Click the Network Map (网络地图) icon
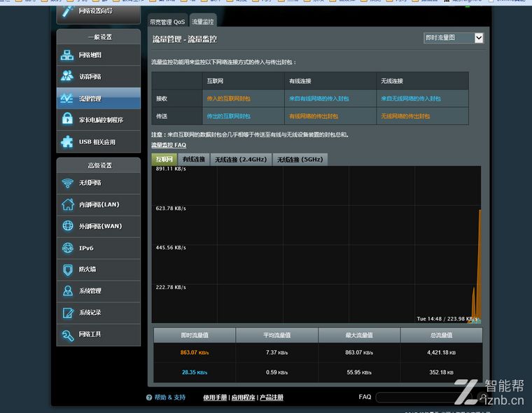 (x=67, y=55)
